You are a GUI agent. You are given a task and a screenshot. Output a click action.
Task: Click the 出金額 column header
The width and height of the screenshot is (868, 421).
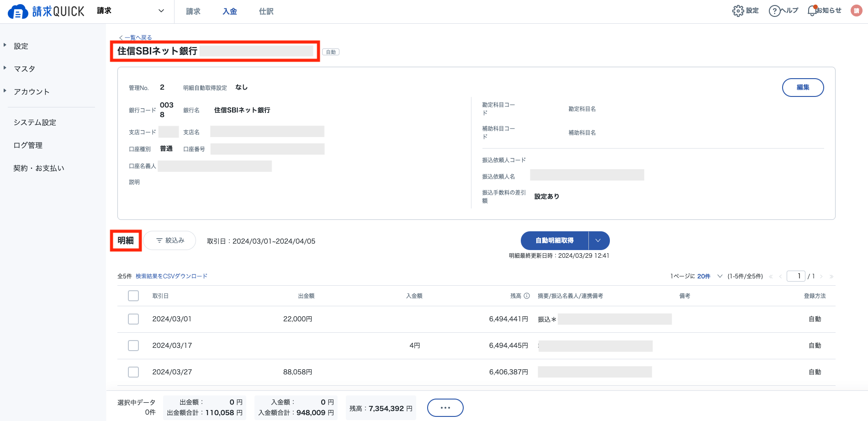point(306,296)
